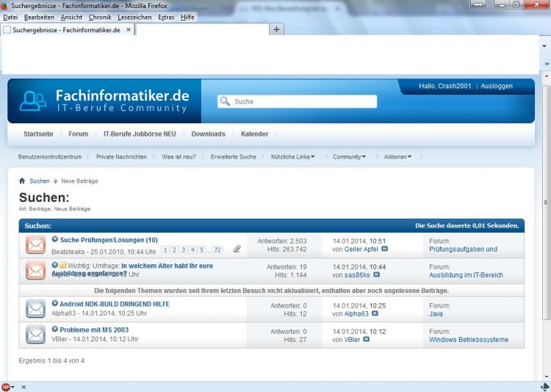Expand the Community dropdown

click(349, 156)
